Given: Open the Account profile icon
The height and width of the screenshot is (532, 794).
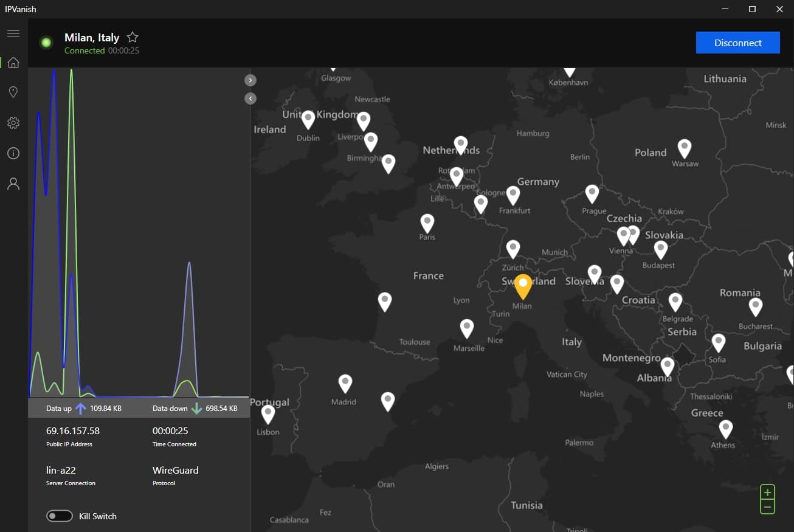Looking at the screenshot, I should point(13,184).
